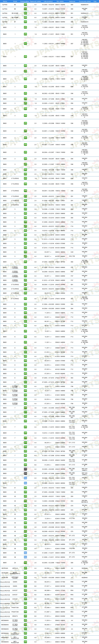This screenshot has height=644, width=99.
Task: Click fuel icon in BMW 1 E88 row
Action: tap(25, 79)
